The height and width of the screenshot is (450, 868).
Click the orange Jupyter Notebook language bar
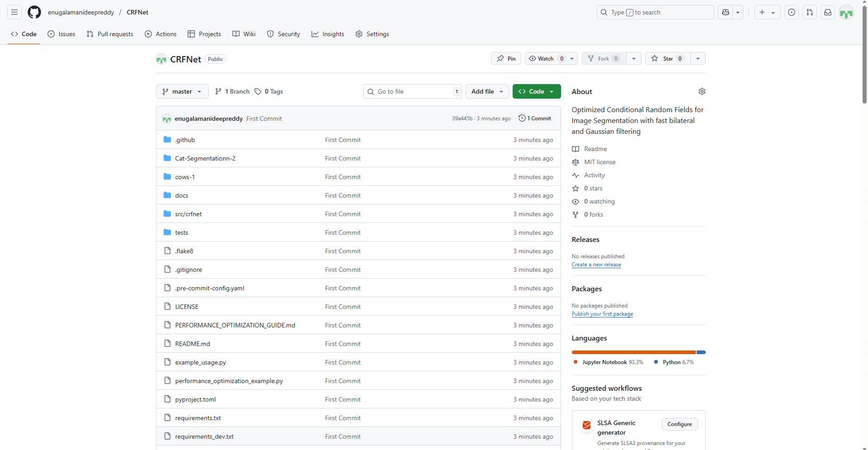(x=633, y=352)
